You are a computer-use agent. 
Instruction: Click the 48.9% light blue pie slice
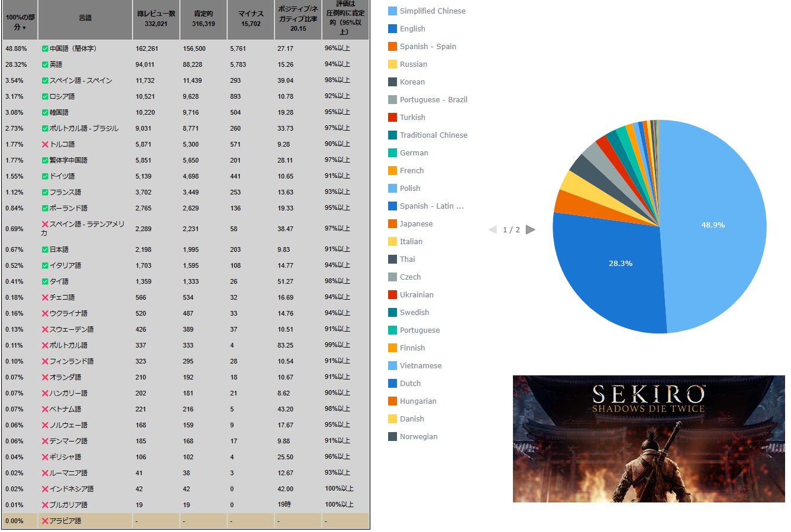point(713,225)
